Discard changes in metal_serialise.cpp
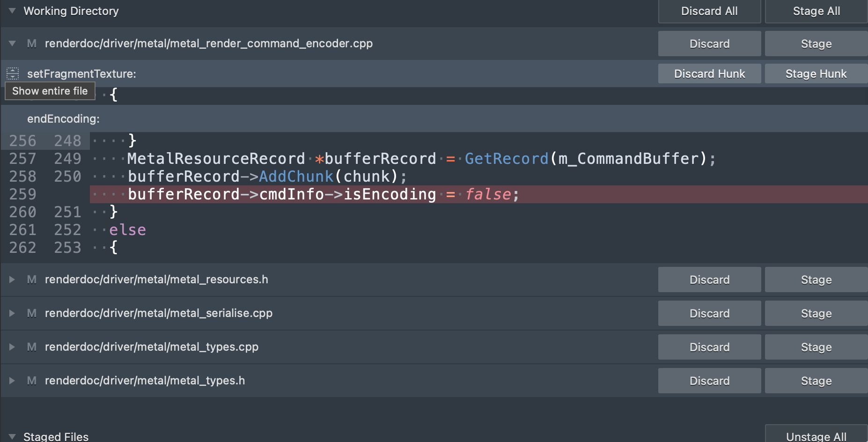868x442 pixels. click(709, 313)
